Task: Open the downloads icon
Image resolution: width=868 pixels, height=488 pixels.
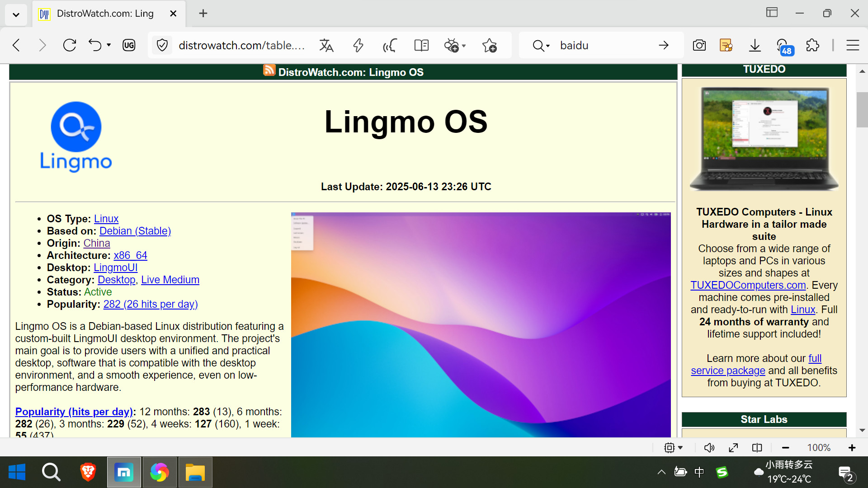Action: [x=755, y=45]
